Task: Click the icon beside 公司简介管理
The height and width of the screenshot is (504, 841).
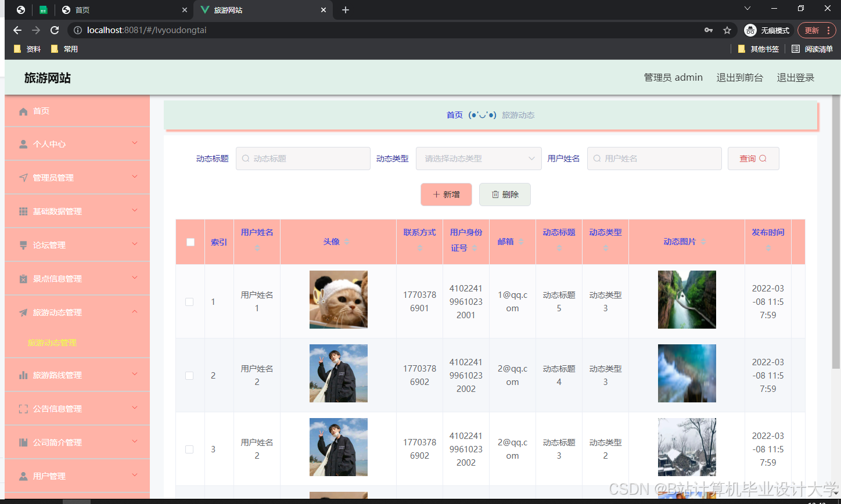Action: [x=23, y=442]
